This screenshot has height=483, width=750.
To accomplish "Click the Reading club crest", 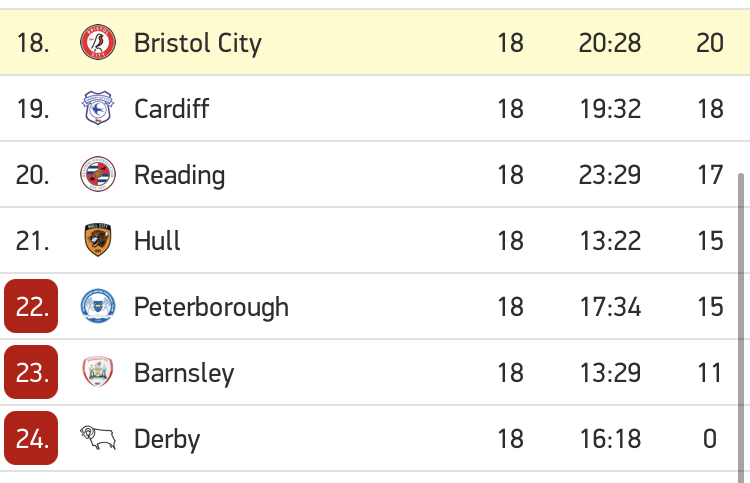I will tap(98, 174).
